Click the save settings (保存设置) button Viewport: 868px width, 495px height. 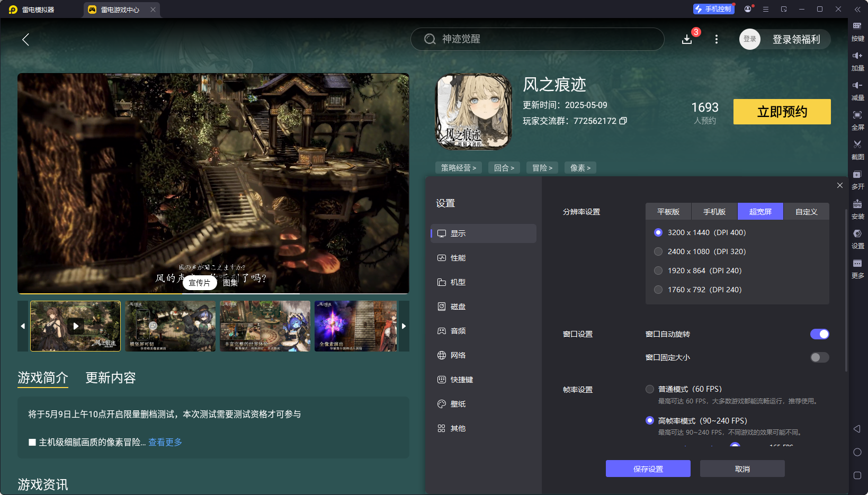[x=648, y=469]
